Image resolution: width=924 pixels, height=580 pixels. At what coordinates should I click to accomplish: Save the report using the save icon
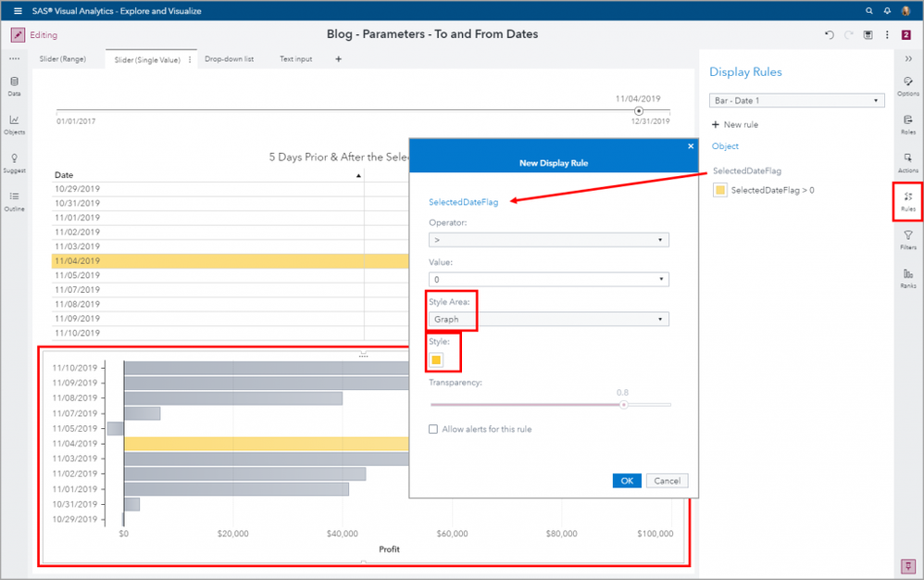coord(868,35)
